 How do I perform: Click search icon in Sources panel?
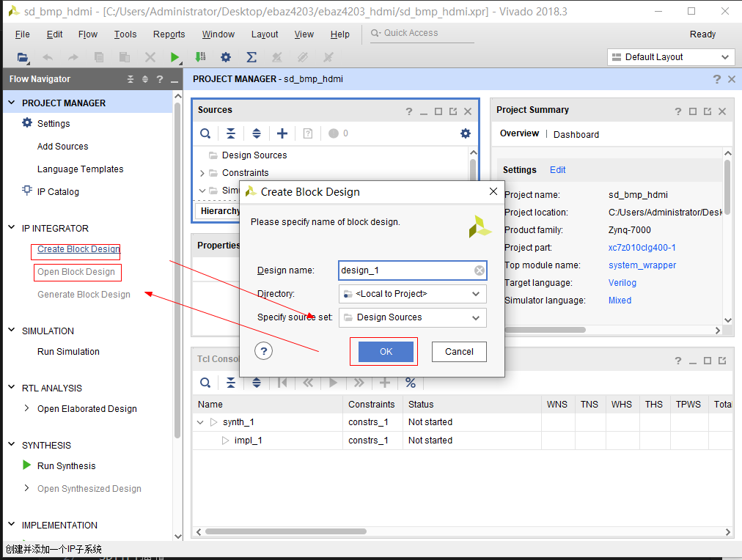point(205,133)
